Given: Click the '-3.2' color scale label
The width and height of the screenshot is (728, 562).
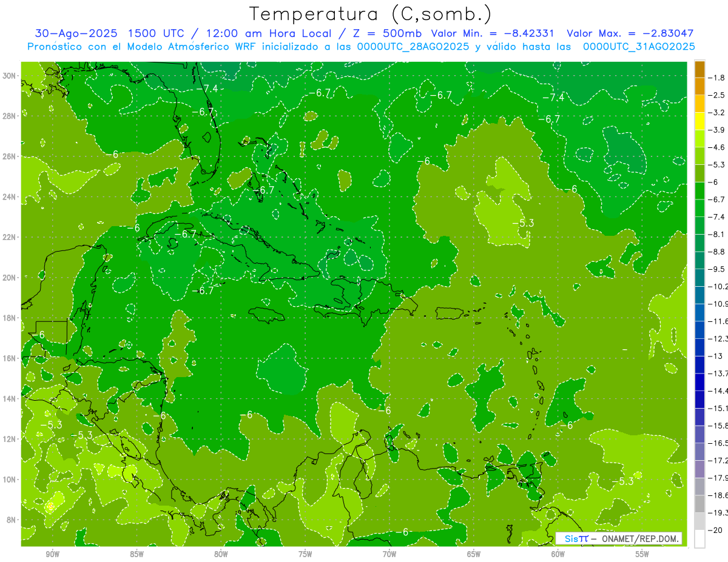Looking at the screenshot, I should pos(716,113).
